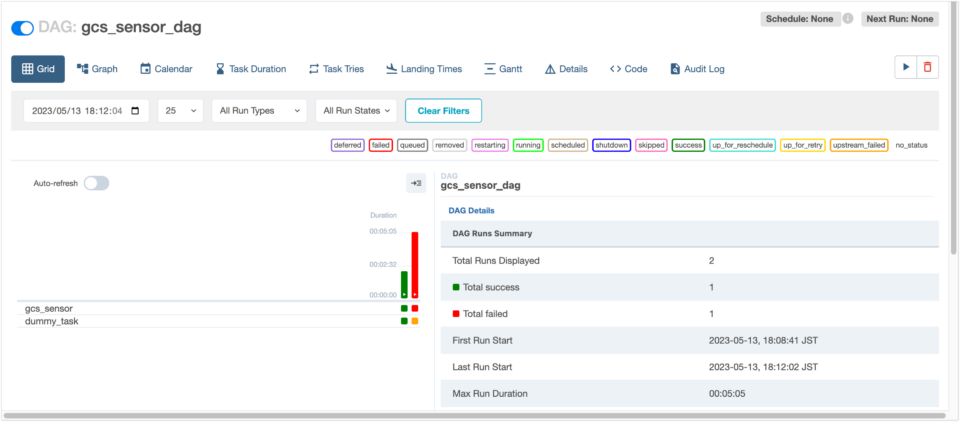This screenshot has width=960, height=422.
Task: Expand the All Run Types dropdown
Action: pos(259,111)
